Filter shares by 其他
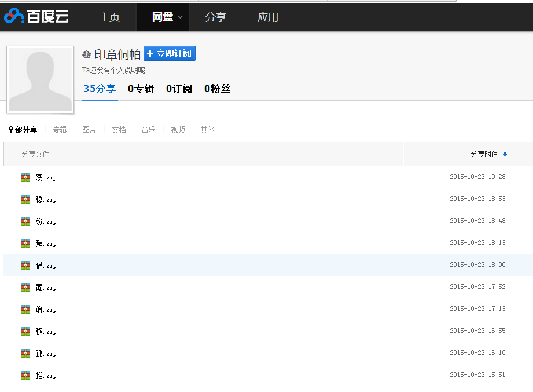The width and height of the screenshot is (533, 392). coord(207,130)
